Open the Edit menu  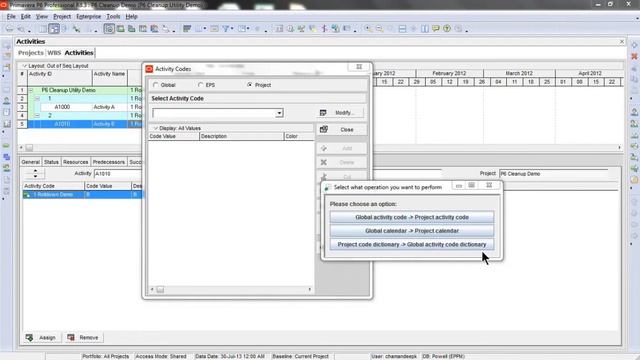26,17
